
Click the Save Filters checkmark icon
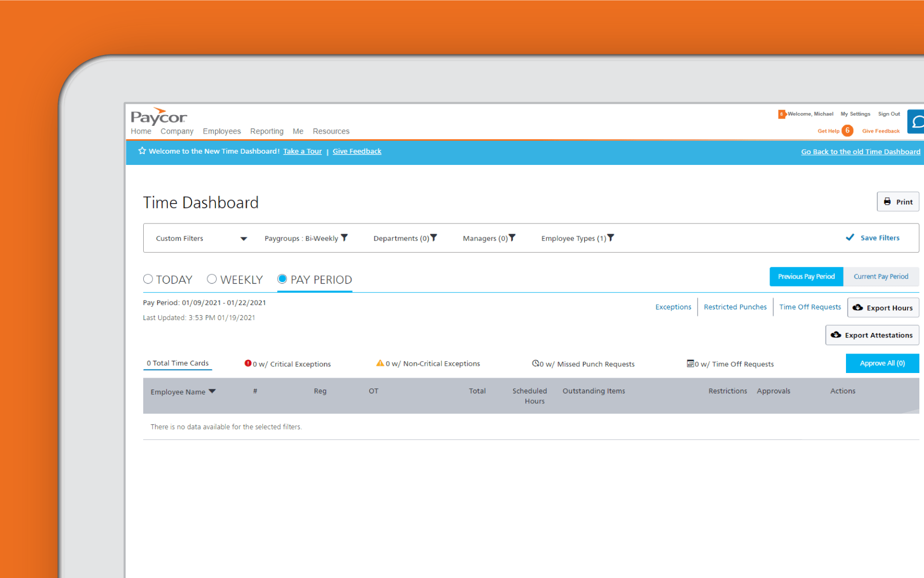point(850,237)
